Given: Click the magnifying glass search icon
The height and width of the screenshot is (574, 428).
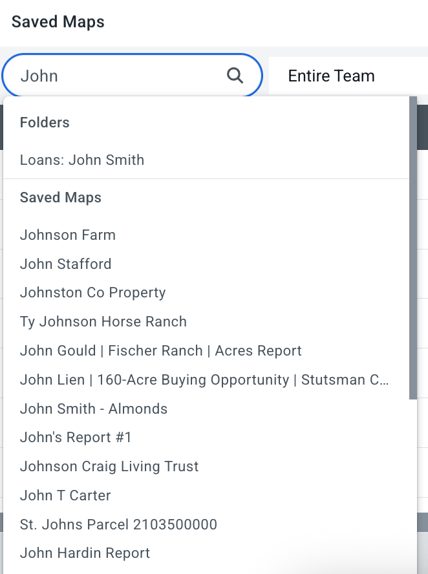Looking at the screenshot, I should point(235,76).
